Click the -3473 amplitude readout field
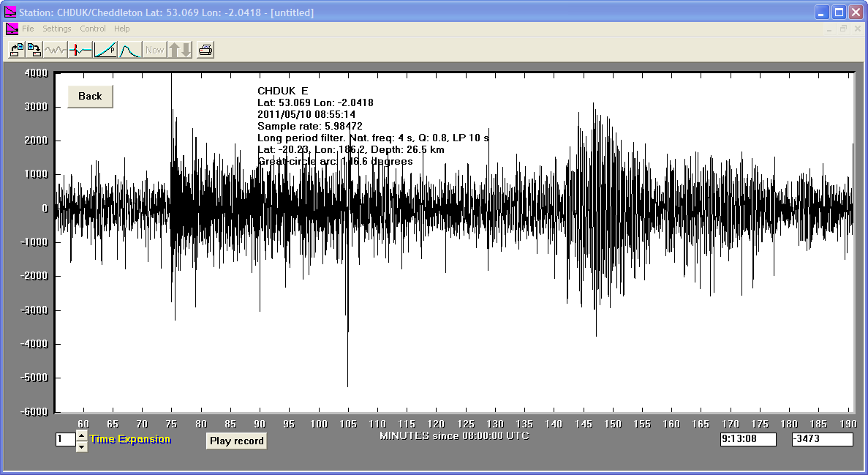868x475 pixels. click(822, 439)
